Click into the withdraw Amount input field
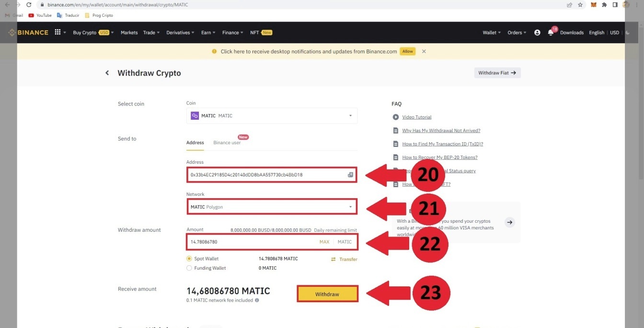The height and width of the screenshot is (328, 644). [x=249, y=242]
